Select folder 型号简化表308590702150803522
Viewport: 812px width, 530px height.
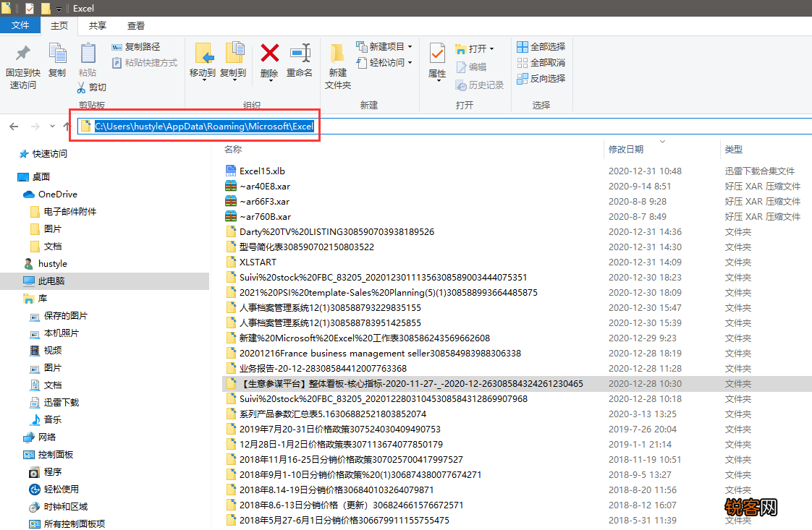tap(300, 247)
